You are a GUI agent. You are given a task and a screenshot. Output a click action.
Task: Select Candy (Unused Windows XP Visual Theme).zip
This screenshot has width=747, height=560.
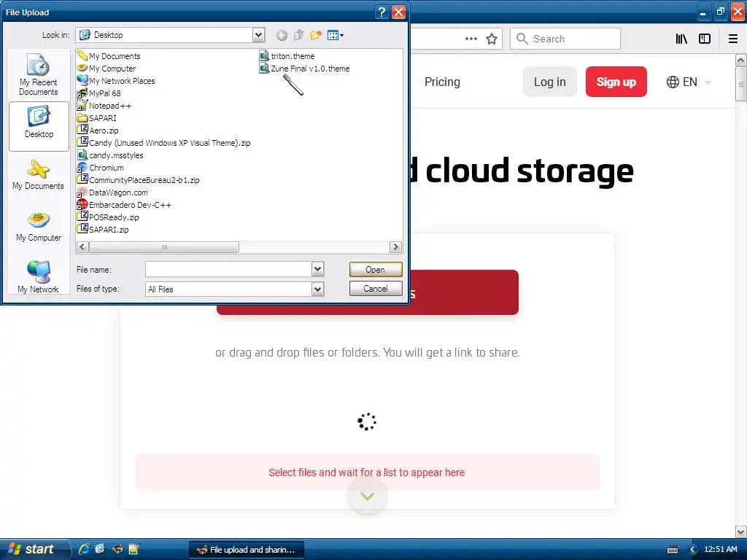click(164, 143)
